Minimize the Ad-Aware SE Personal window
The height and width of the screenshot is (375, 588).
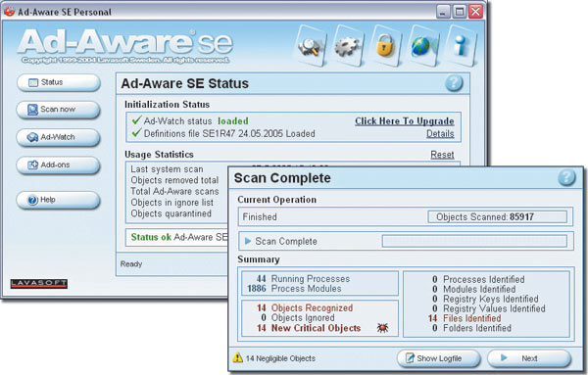[x=443, y=12]
